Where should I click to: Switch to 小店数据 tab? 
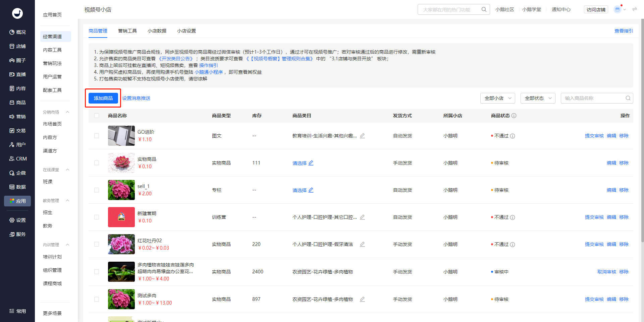coord(157,31)
